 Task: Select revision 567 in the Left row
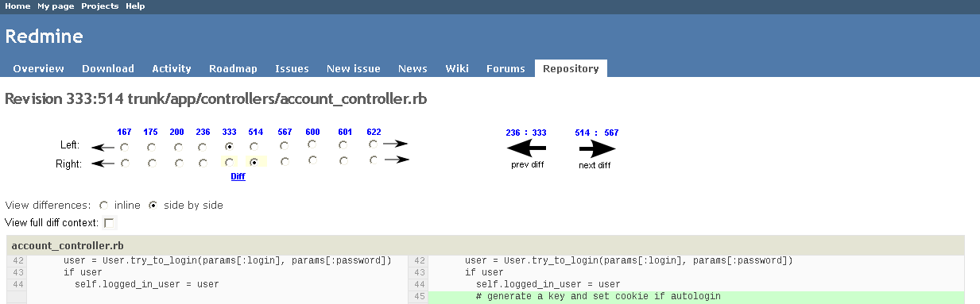[284, 145]
